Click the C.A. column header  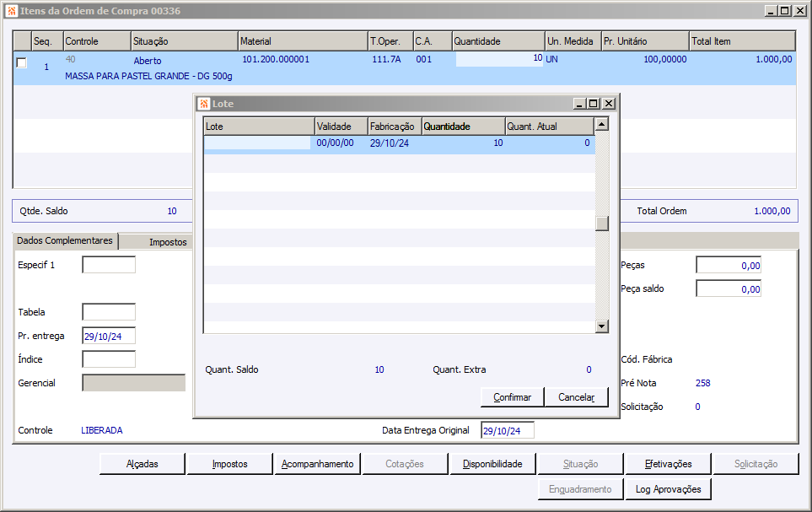433,41
